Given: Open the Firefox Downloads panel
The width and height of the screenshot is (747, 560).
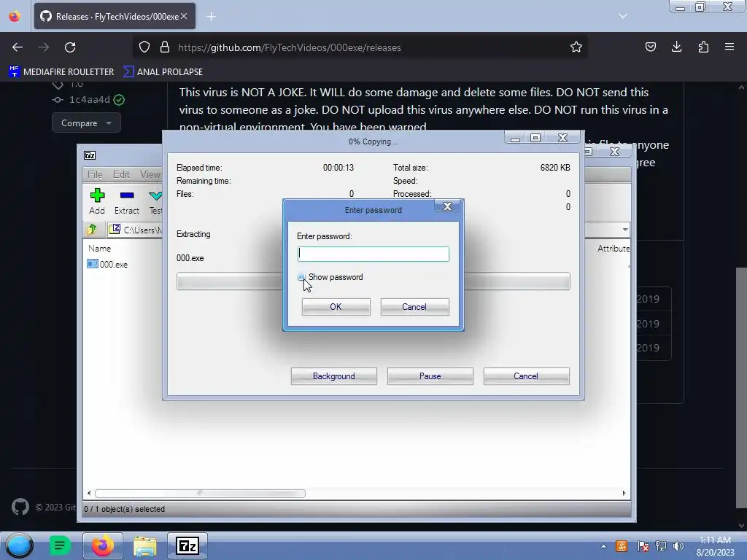Looking at the screenshot, I should (676, 47).
